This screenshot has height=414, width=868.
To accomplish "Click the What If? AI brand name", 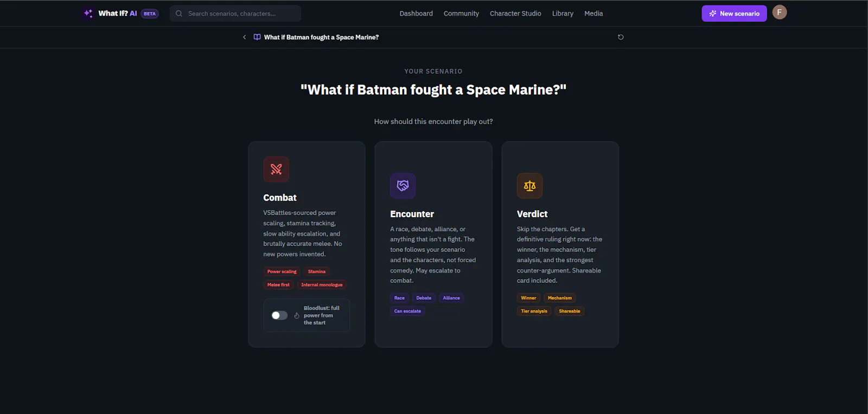I will (x=118, y=14).
